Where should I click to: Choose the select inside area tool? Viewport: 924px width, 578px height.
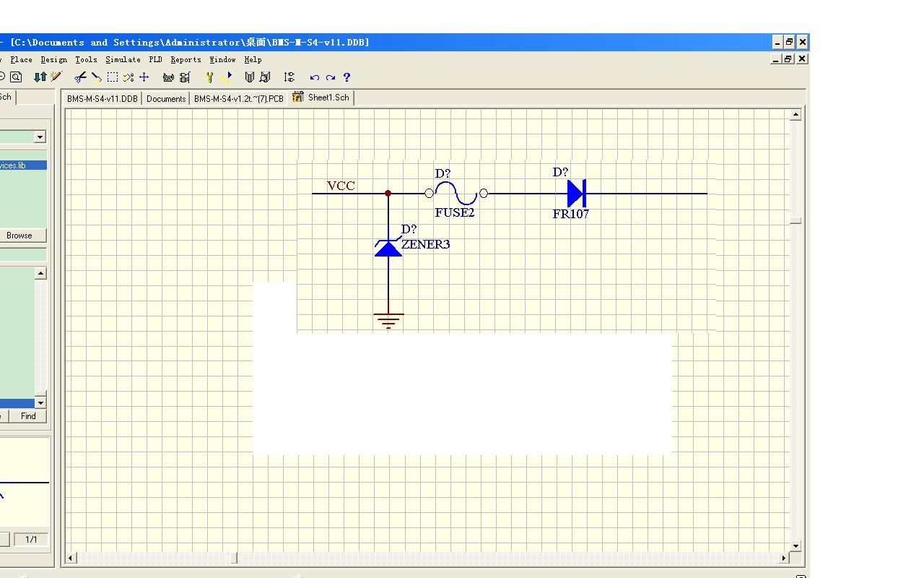[x=113, y=77]
